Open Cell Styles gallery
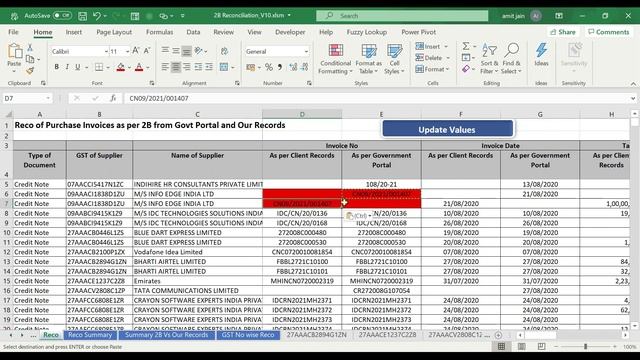The height and width of the screenshot is (360, 640). tap(394, 59)
